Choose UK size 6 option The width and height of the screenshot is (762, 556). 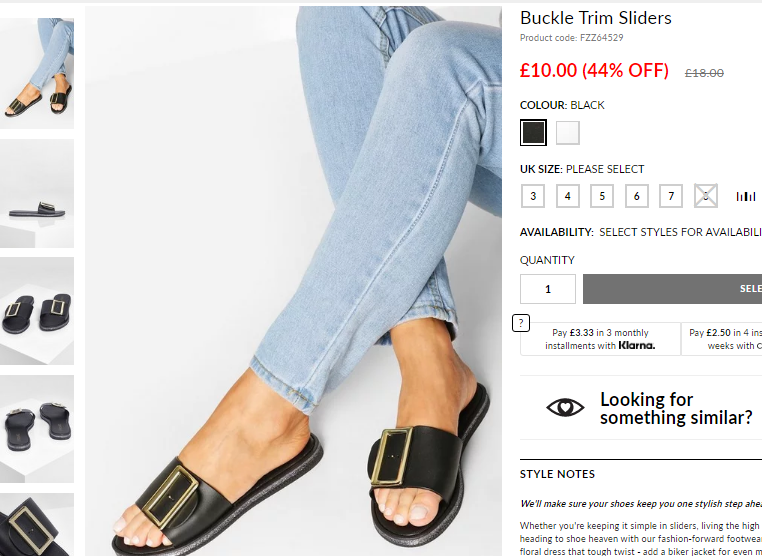(637, 196)
